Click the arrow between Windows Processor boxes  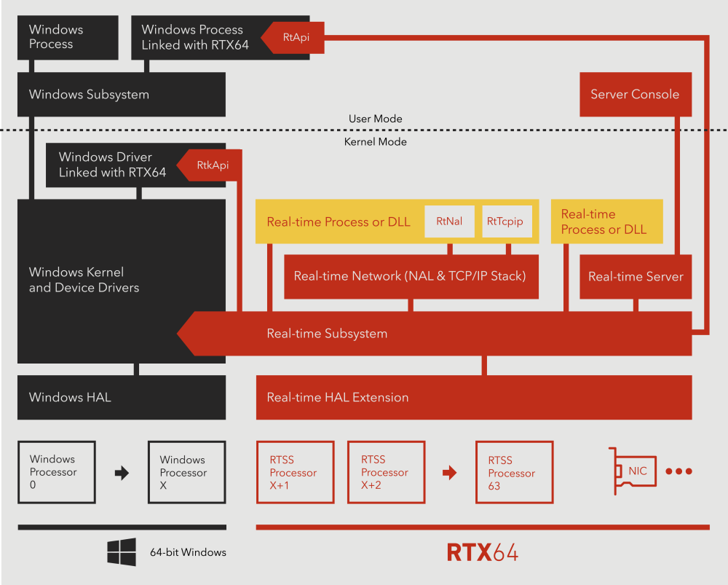pos(121,471)
